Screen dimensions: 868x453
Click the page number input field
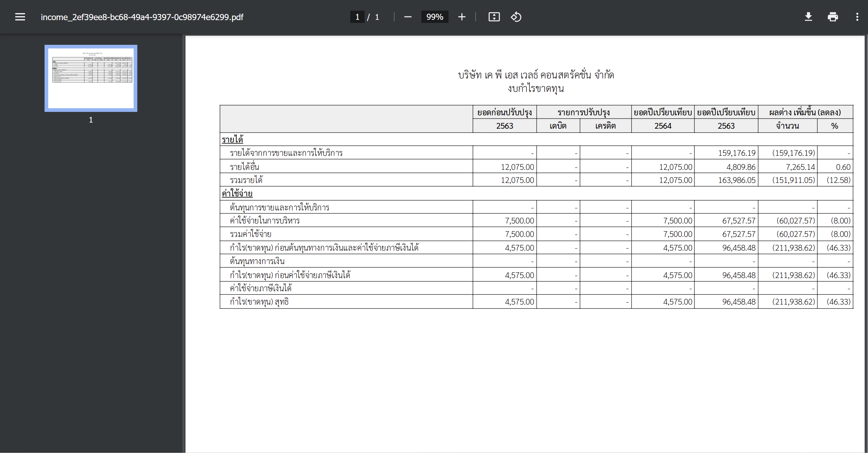pyautogui.click(x=357, y=17)
